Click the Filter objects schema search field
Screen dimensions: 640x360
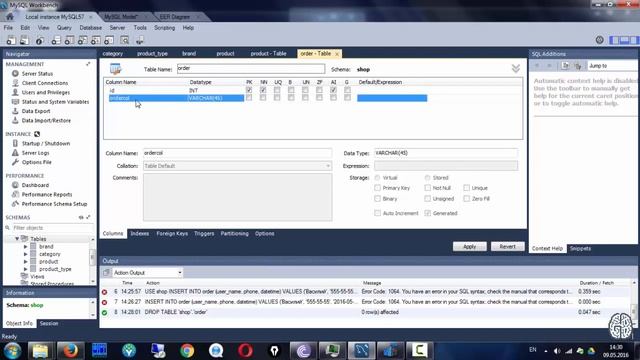(x=52, y=228)
